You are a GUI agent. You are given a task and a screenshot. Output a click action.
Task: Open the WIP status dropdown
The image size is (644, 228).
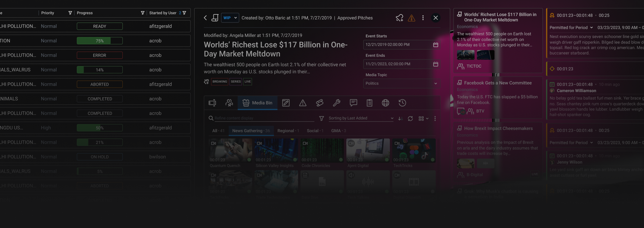pos(230,18)
